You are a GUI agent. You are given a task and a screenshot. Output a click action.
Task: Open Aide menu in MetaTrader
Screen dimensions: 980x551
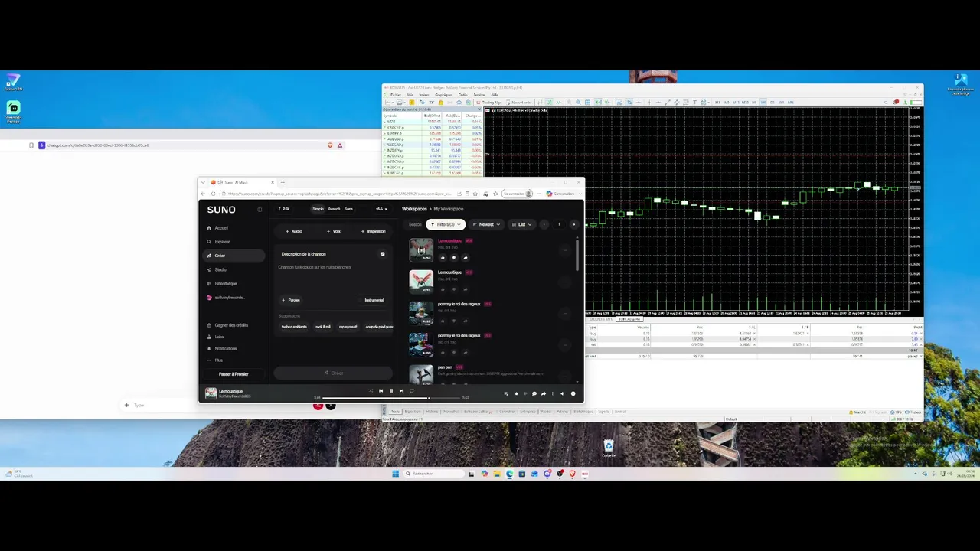coord(494,95)
